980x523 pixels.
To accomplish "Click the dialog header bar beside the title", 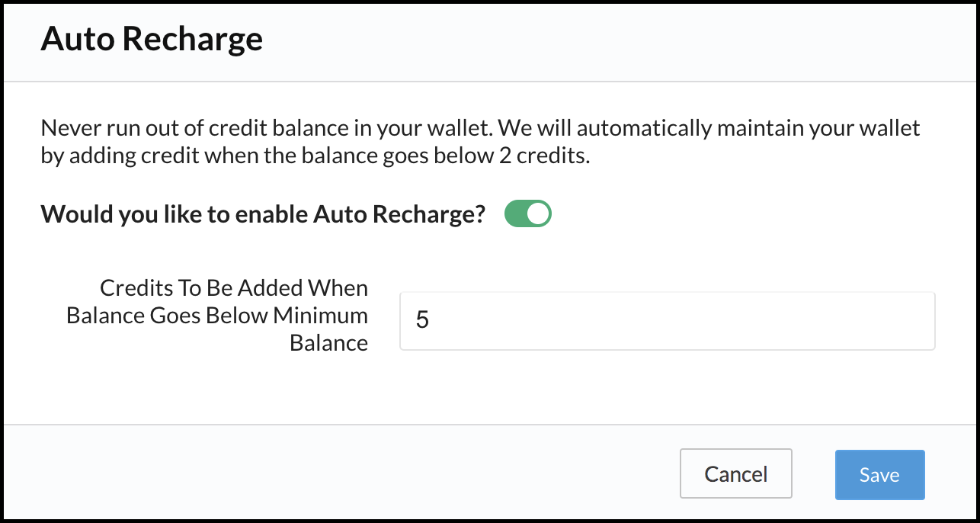I will click(610, 39).
